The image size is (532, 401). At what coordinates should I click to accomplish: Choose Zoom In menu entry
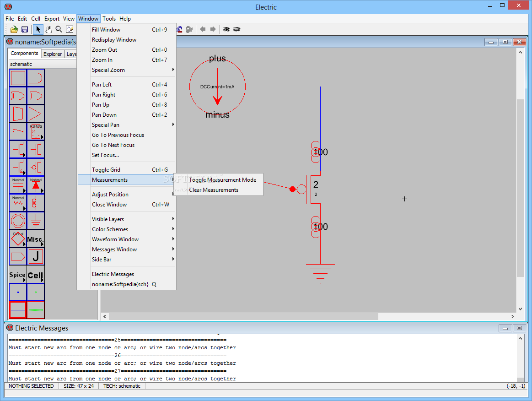[x=127, y=60]
